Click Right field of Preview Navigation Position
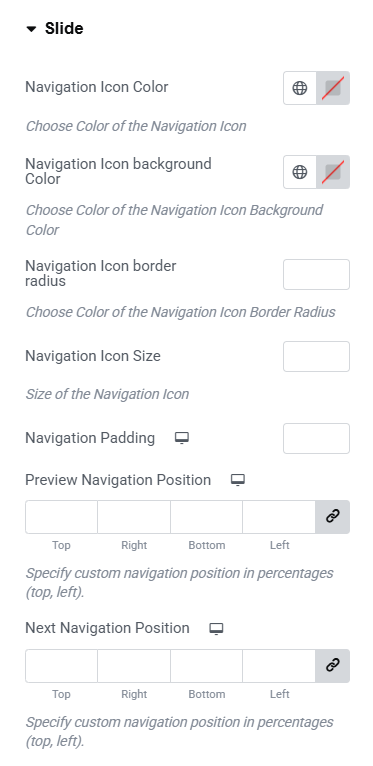373x766 pixels. tap(134, 516)
